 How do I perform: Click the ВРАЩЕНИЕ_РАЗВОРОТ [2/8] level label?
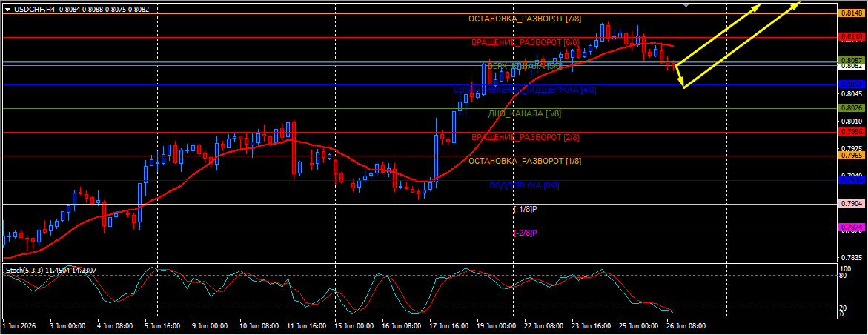(x=526, y=137)
